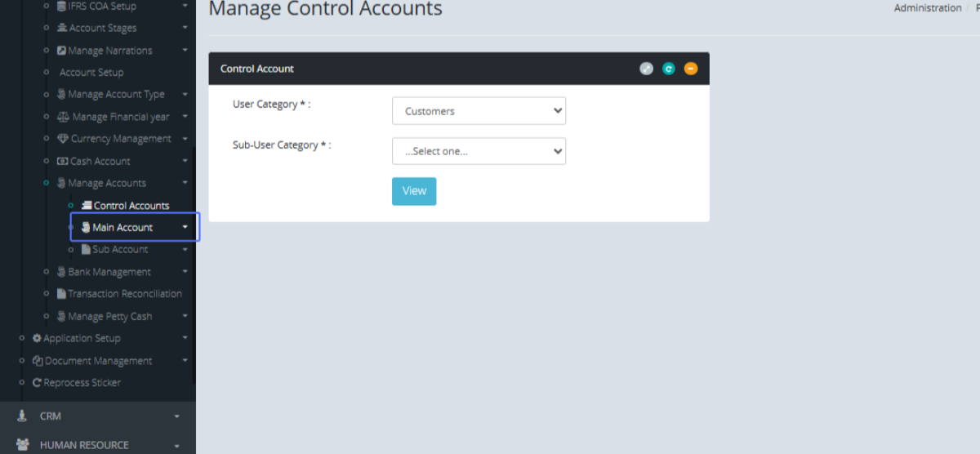980x454 pixels.
Task: Open Control Accounts in the sidebar
Action: pyautogui.click(x=131, y=206)
